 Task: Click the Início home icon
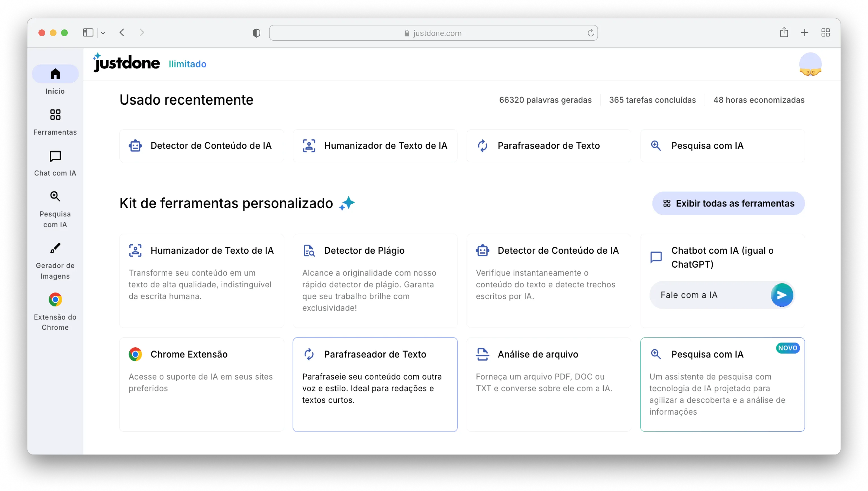click(55, 74)
